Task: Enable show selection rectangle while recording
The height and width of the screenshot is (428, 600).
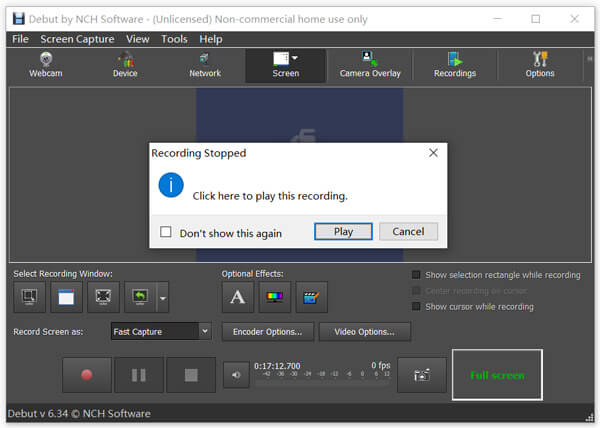Action: click(417, 275)
